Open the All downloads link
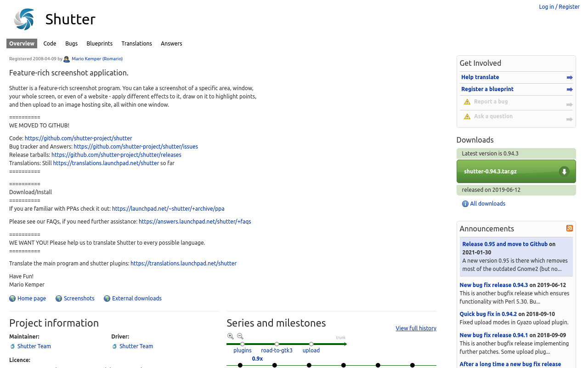 click(x=487, y=204)
